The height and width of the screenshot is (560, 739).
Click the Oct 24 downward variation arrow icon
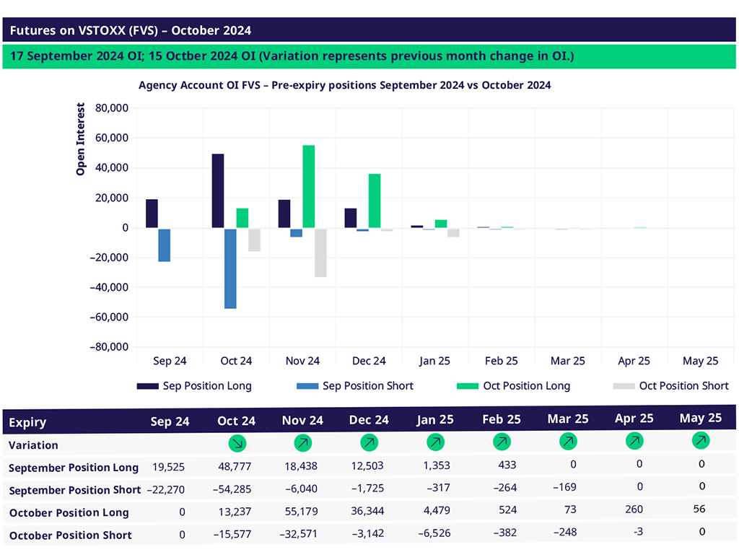point(237,442)
